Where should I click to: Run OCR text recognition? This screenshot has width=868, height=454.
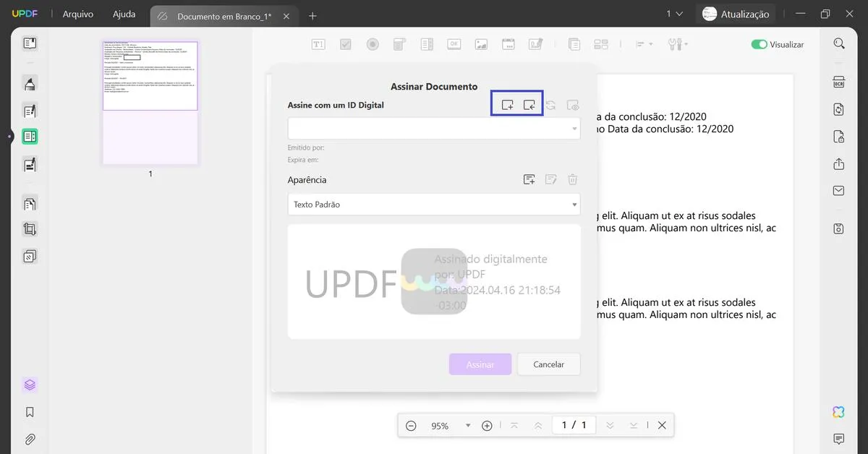pyautogui.click(x=839, y=82)
